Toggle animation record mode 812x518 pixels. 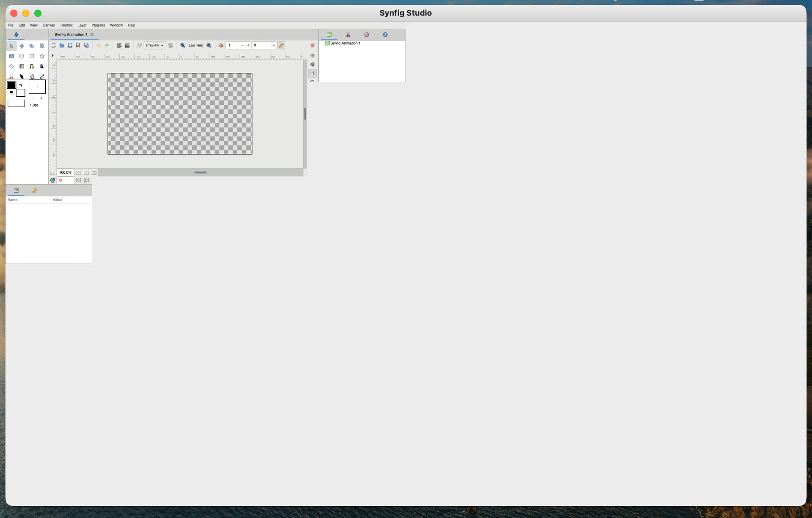point(312,45)
